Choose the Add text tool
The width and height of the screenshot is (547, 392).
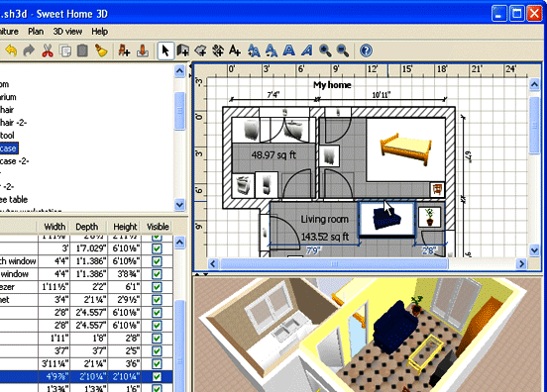[x=235, y=50]
